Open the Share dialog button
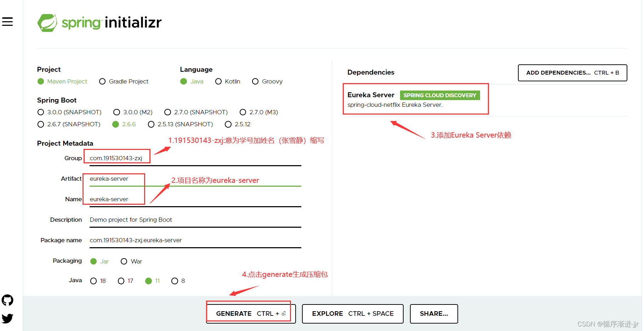The height and width of the screenshot is (331, 644). pyautogui.click(x=434, y=314)
